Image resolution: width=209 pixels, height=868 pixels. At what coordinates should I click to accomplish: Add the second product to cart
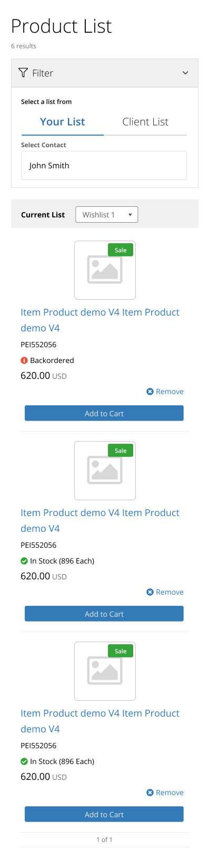104,614
